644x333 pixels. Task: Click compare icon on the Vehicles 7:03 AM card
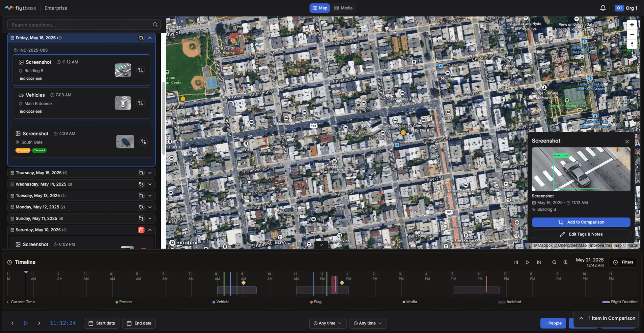pyautogui.click(x=141, y=103)
